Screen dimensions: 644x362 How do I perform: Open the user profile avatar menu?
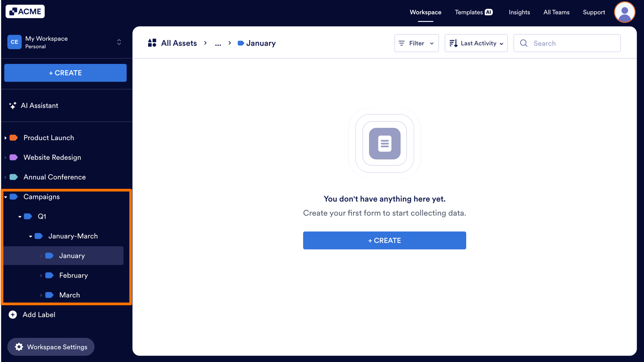tap(625, 12)
